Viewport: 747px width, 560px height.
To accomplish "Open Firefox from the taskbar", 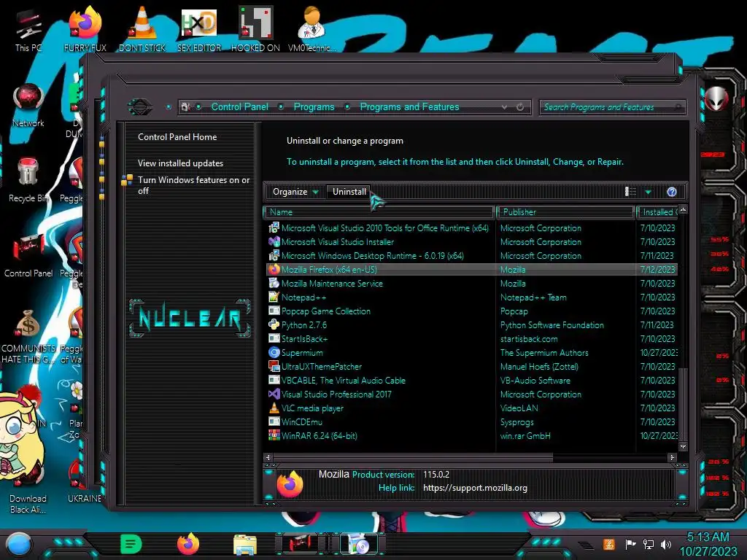I will [x=187, y=544].
